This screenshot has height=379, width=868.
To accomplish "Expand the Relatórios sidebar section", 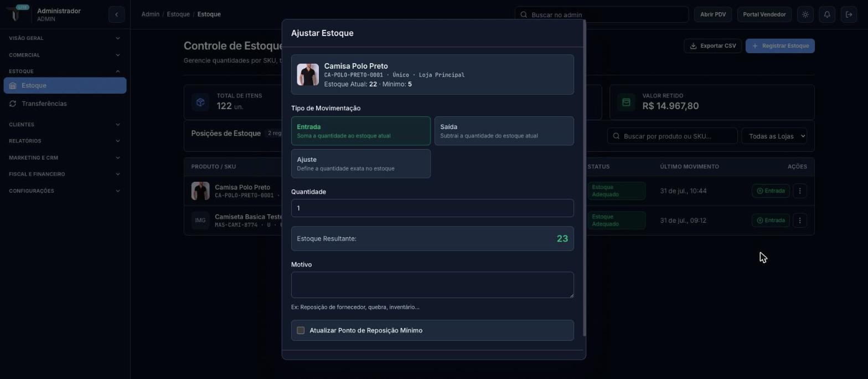I will click(x=65, y=141).
